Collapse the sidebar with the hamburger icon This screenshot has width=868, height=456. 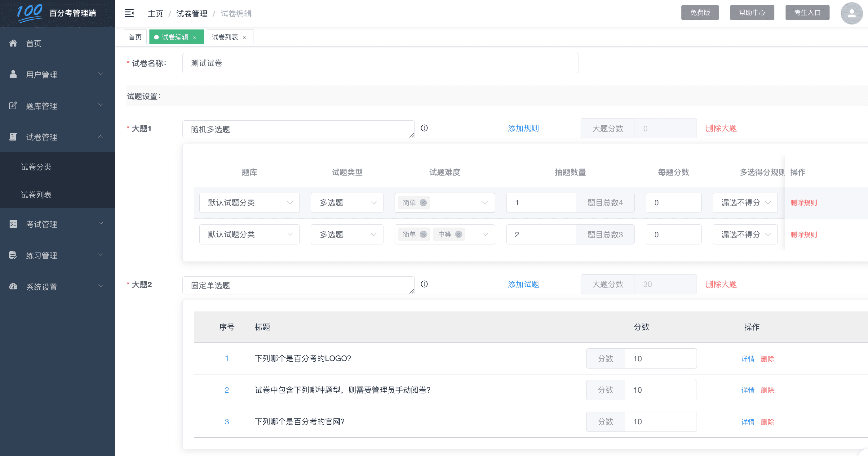129,13
